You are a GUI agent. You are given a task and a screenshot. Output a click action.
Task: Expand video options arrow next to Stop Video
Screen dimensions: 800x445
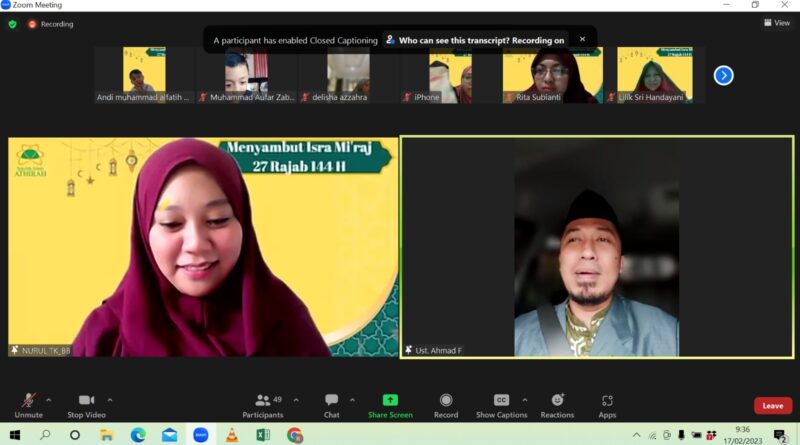110,400
